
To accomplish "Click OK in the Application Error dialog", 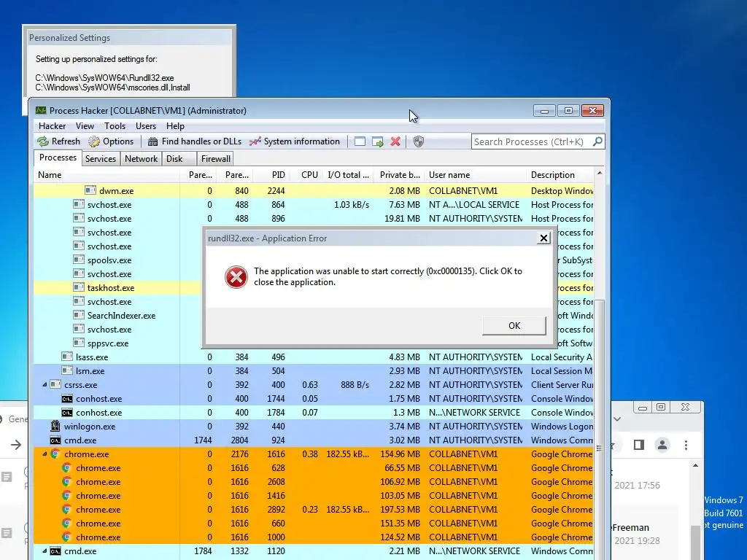I will click(x=514, y=326).
